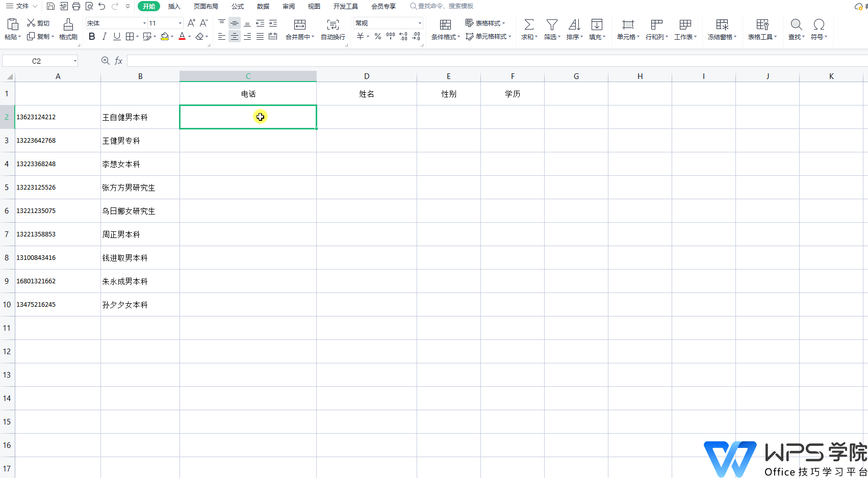Click the Wrap Text (自动换行) button

[333, 30]
